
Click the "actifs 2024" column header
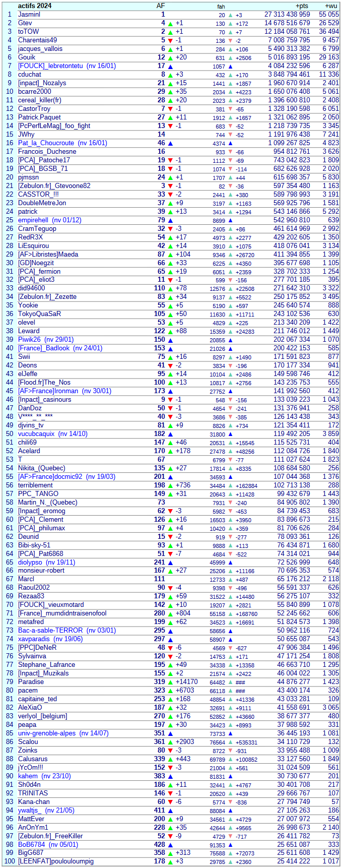pyautogui.click(x=35, y=6)
